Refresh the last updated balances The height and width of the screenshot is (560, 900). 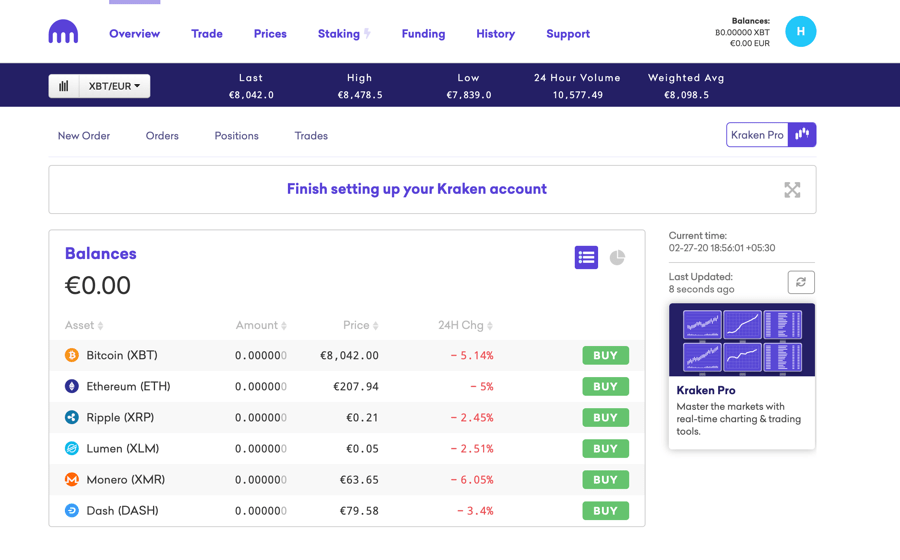[x=801, y=283]
